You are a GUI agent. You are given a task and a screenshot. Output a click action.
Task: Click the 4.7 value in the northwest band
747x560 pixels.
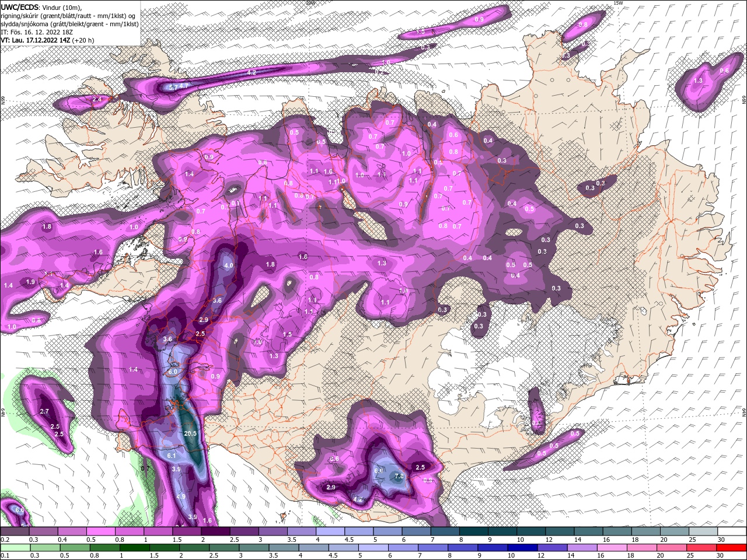[x=184, y=86]
